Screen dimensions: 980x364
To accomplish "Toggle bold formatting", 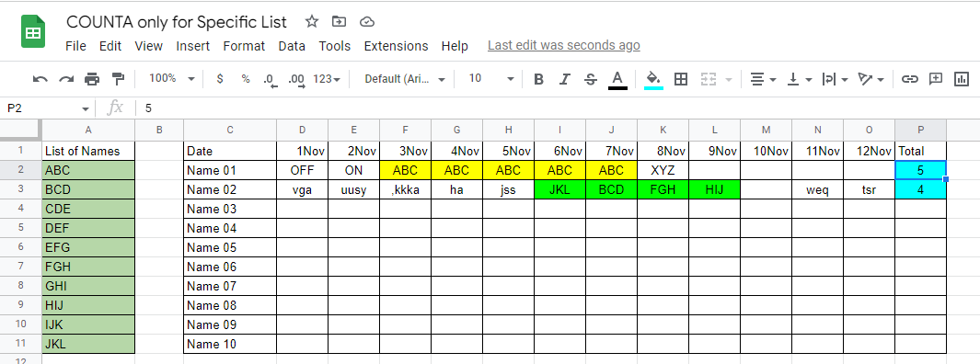I will point(538,79).
